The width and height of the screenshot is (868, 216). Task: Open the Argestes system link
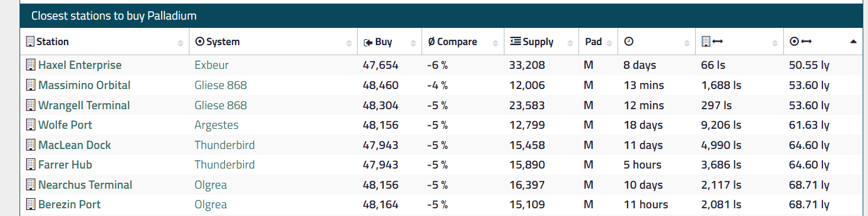[217, 125]
